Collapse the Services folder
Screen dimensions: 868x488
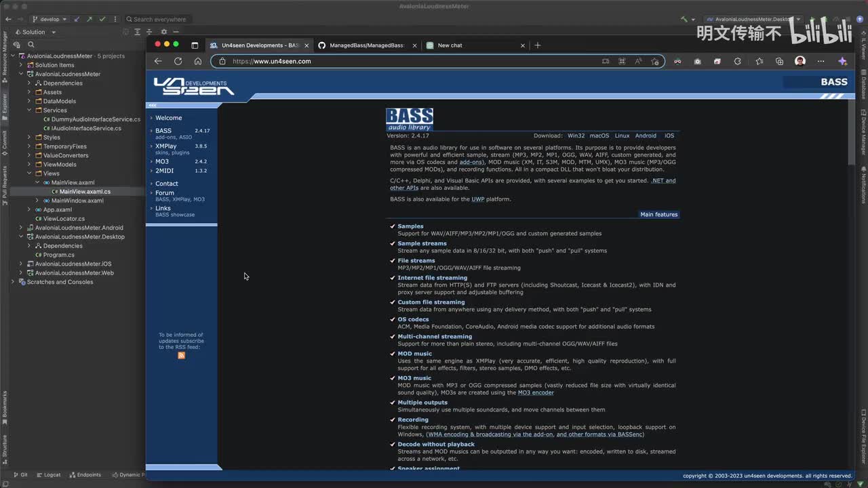pyautogui.click(x=29, y=110)
